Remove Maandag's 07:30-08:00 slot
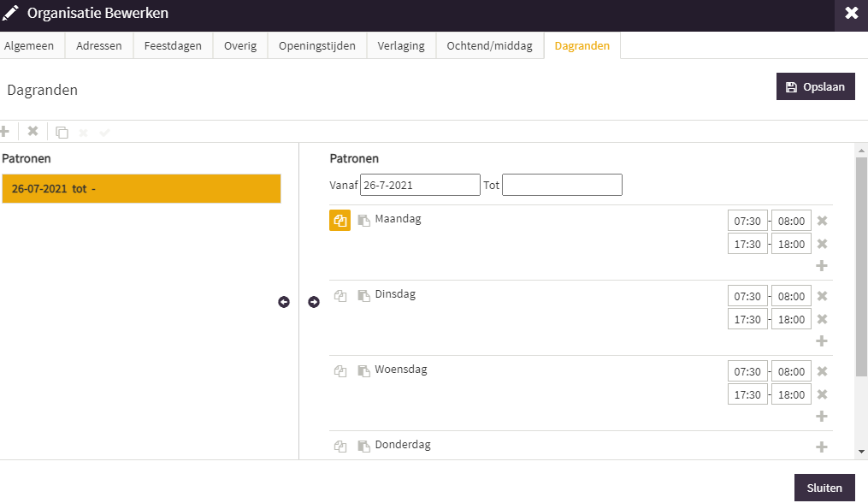The width and height of the screenshot is (868, 503). [822, 221]
